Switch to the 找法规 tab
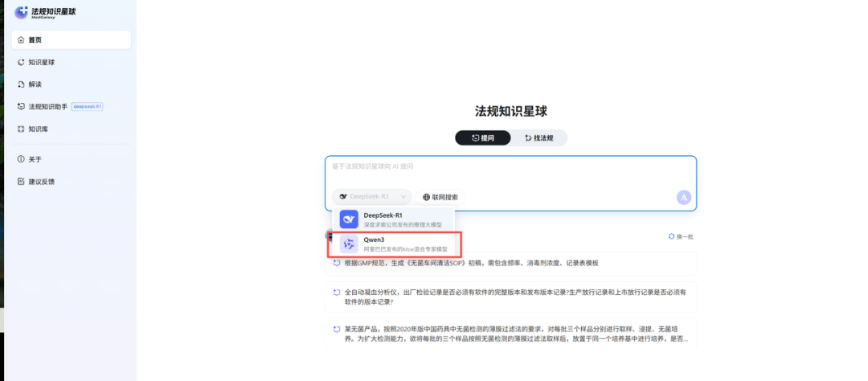This screenshot has width=868, height=381. pyautogui.click(x=538, y=138)
